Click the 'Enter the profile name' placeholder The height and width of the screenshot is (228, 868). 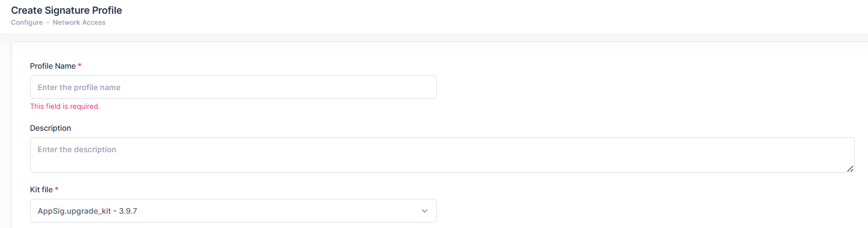pyautogui.click(x=79, y=87)
